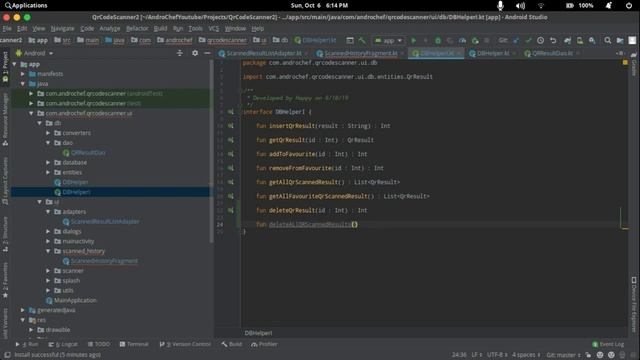Expand the converters folder
Screen dimensions: 640x360
pyautogui.click(x=48, y=133)
